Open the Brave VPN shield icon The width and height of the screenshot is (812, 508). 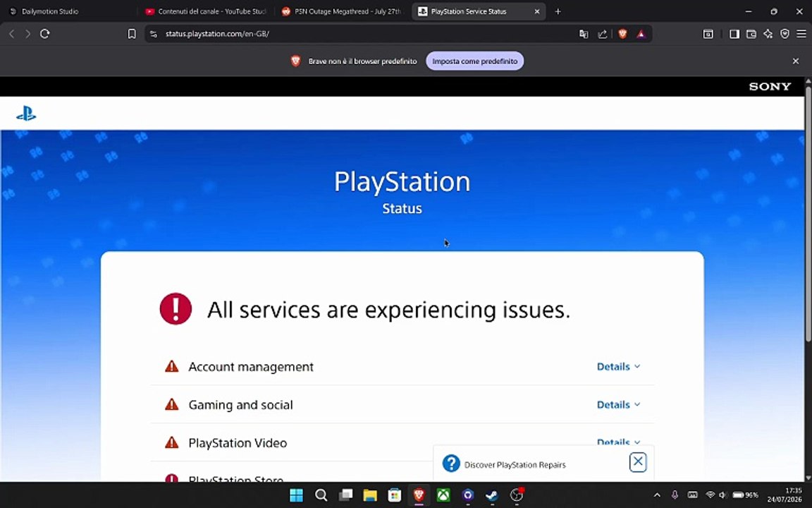(x=785, y=34)
